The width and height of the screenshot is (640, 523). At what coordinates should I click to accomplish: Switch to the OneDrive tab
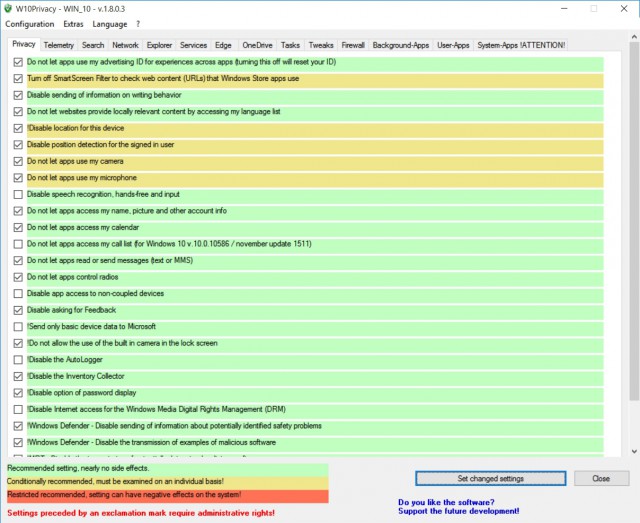[x=257, y=45]
